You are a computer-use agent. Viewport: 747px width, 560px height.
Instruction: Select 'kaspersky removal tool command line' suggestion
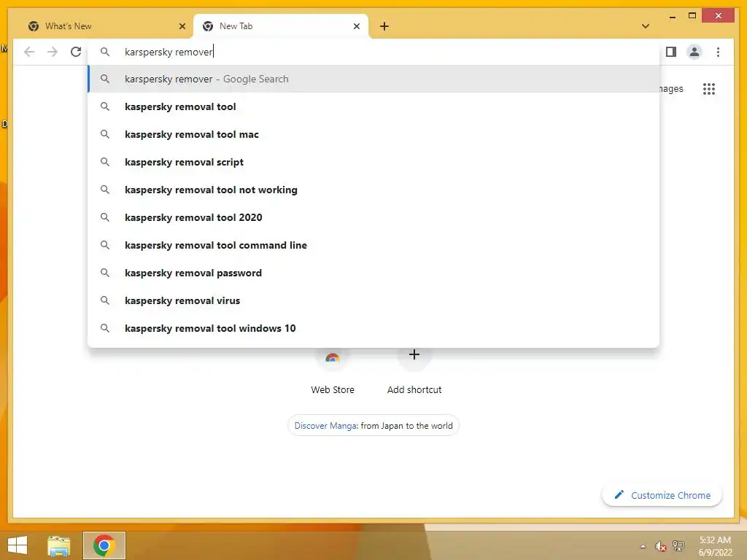click(x=373, y=245)
